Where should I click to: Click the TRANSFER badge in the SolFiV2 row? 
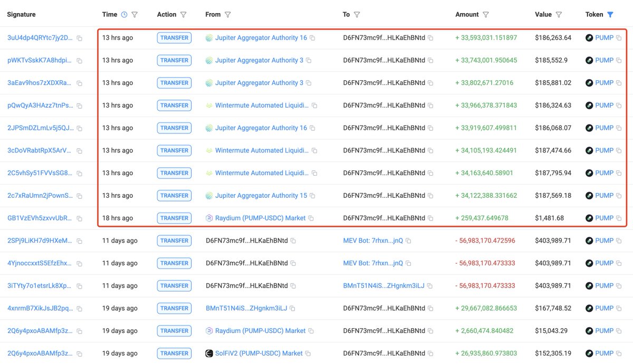coord(174,353)
